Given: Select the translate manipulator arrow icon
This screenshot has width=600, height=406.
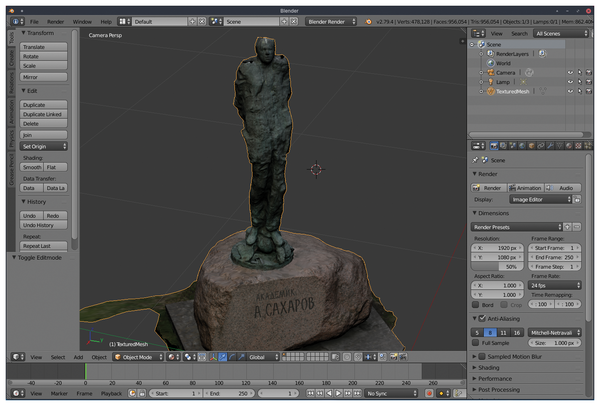Looking at the screenshot, I should (x=222, y=357).
